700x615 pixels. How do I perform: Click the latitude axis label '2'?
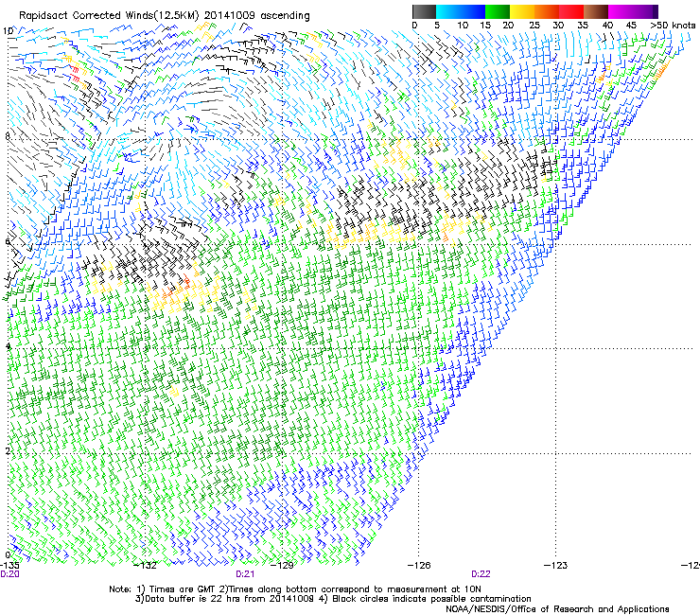coord(8,450)
